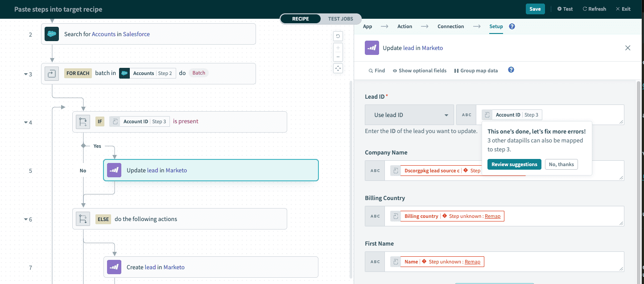Click the Review suggestions button
Image resolution: width=644 pixels, height=284 pixels.
pyautogui.click(x=514, y=164)
